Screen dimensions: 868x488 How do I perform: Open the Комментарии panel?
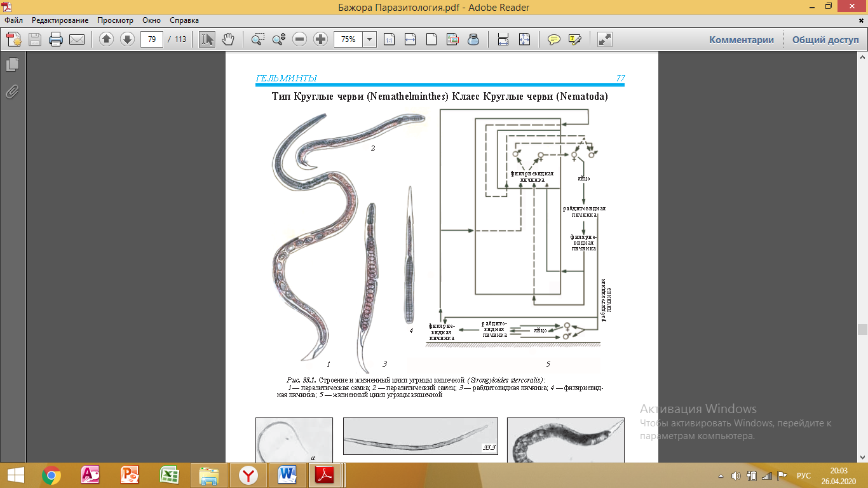point(742,39)
